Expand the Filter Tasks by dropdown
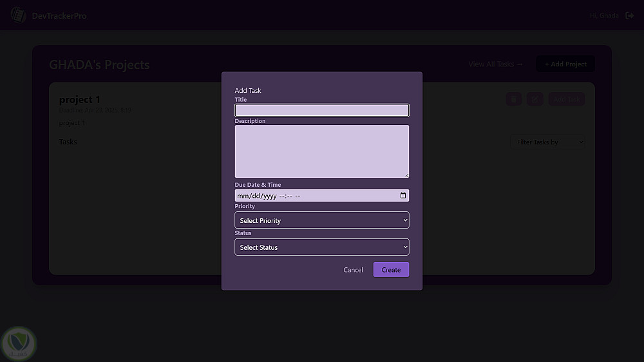The image size is (644, 362). click(547, 142)
